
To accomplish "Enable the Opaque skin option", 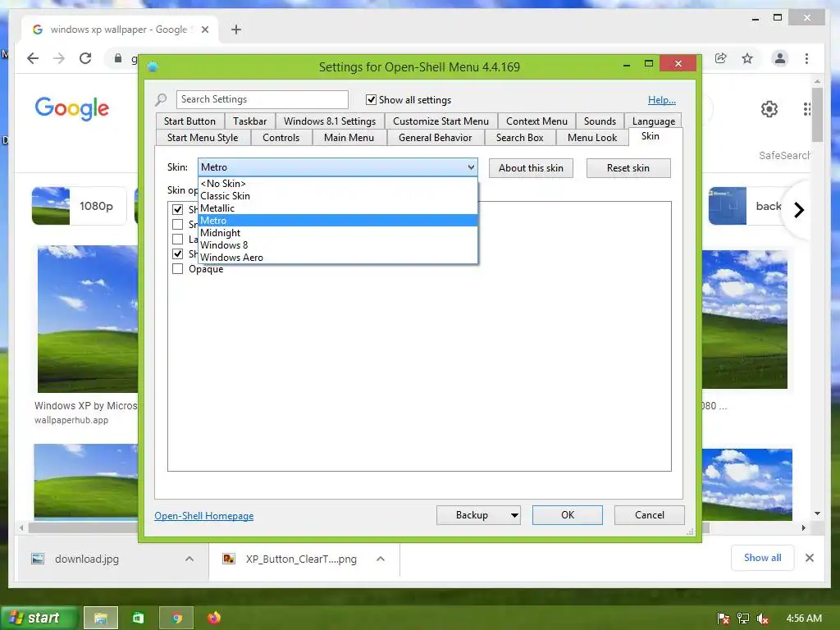I will click(177, 268).
